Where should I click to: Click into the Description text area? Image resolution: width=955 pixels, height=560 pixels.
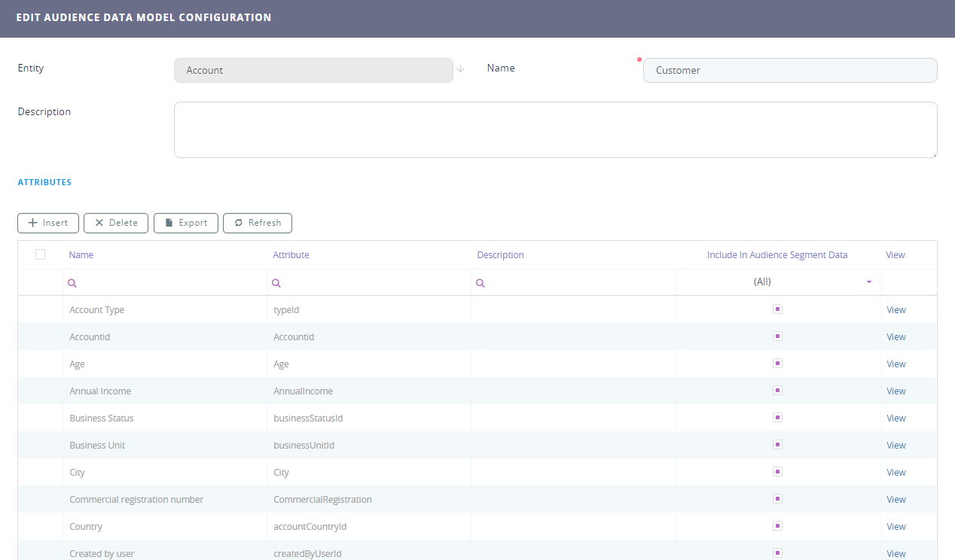555,130
